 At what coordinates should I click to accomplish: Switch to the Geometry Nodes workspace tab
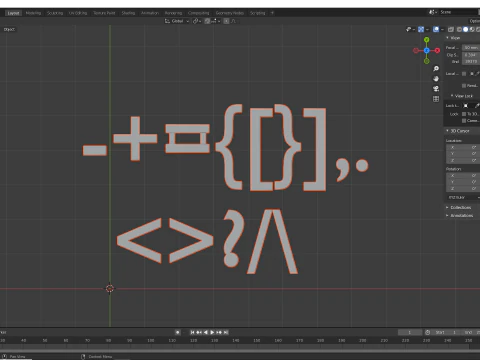230,13
